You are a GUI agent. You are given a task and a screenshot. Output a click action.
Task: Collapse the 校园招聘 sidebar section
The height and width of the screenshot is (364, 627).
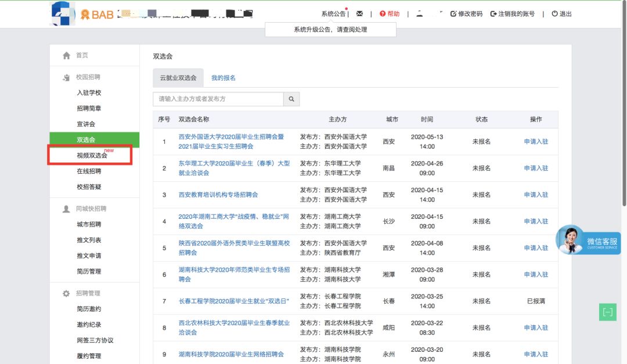tap(88, 77)
